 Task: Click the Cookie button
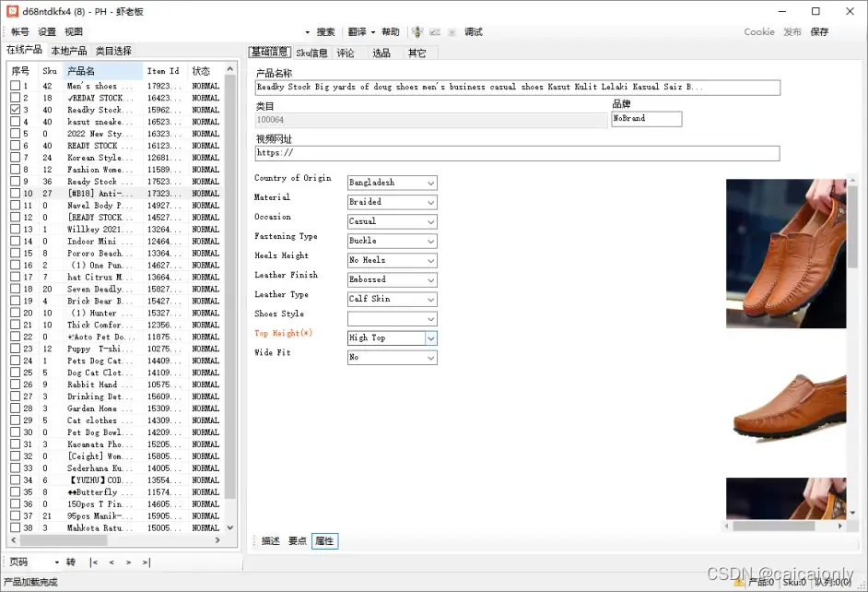(x=759, y=32)
